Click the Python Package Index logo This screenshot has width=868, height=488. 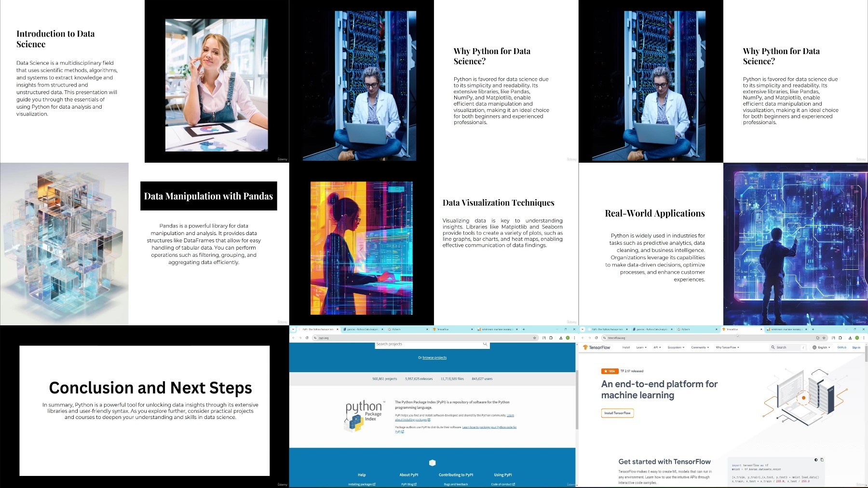pos(365,416)
